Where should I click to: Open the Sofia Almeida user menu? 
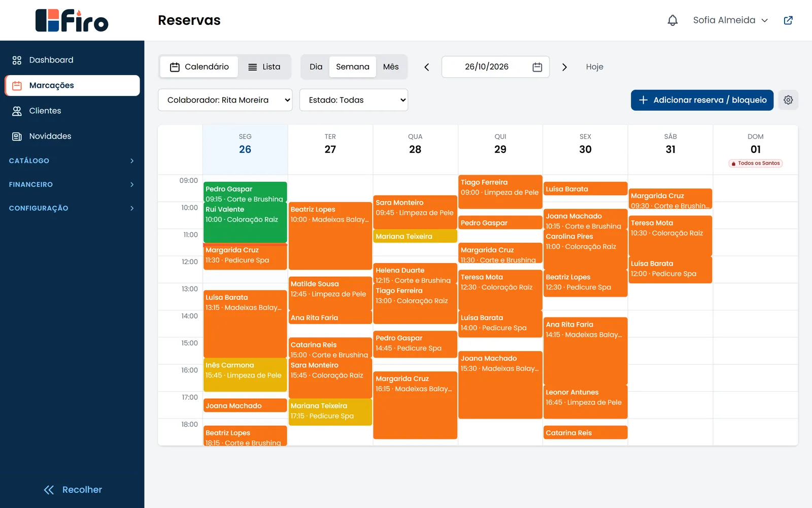point(730,20)
